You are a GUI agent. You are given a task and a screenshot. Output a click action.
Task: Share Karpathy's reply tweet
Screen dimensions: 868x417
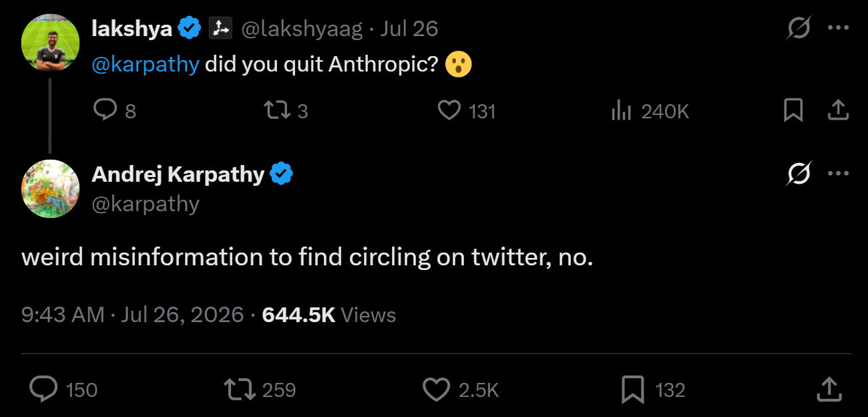[x=828, y=390]
